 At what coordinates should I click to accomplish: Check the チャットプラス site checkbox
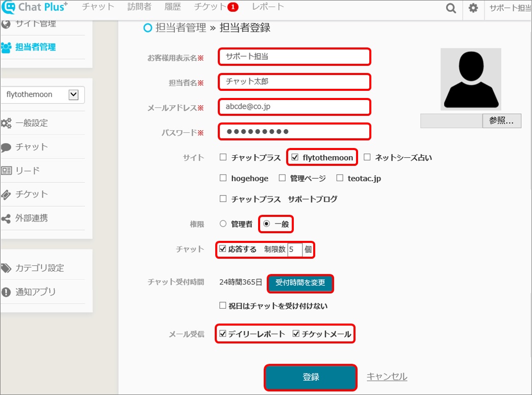pyautogui.click(x=223, y=157)
